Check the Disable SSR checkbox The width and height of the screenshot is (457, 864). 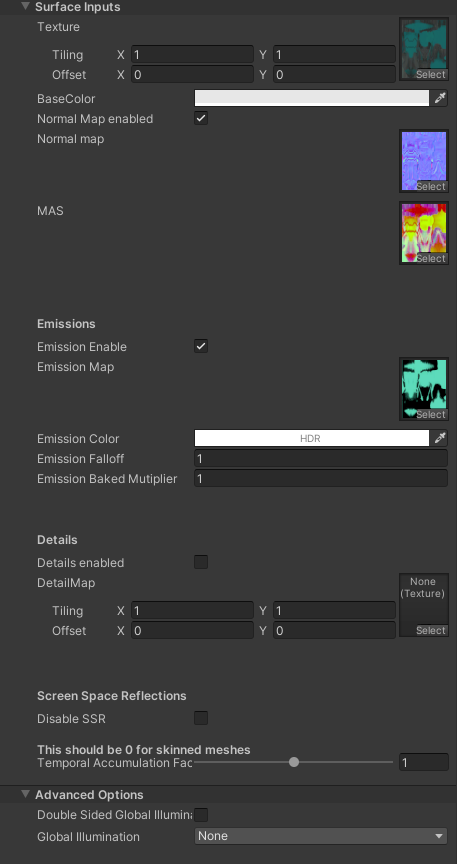tap(201, 719)
